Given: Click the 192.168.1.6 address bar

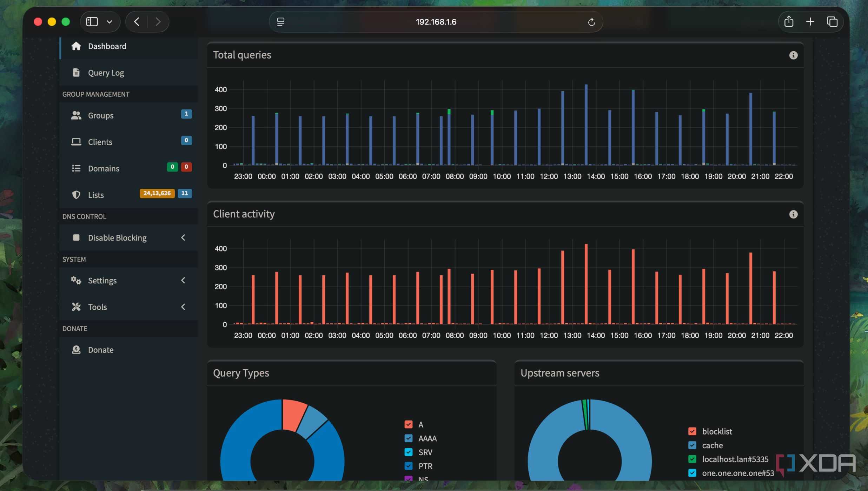Looking at the screenshot, I should (436, 22).
